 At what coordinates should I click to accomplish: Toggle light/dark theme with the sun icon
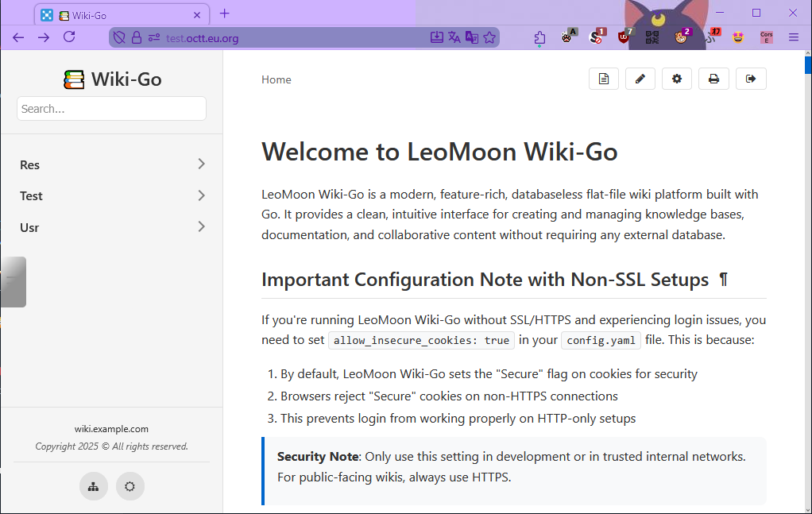(130, 486)
